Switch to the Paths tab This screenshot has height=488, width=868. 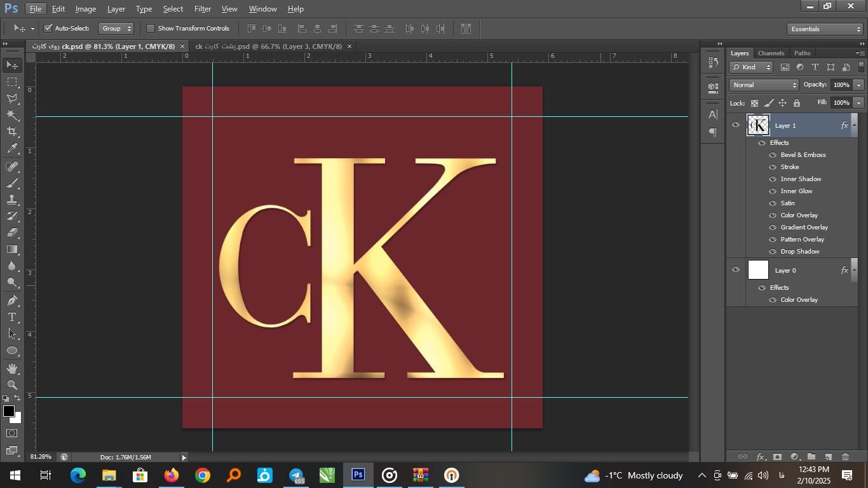(x=802, y=53)
